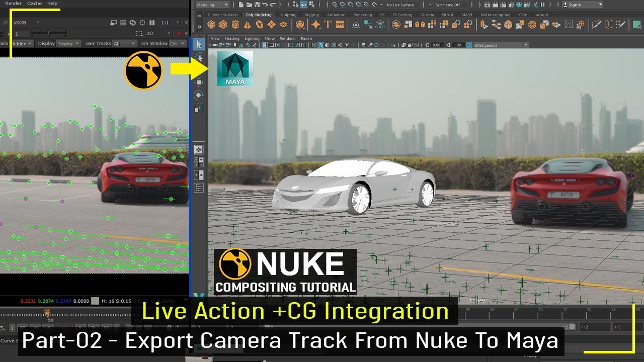The image size is (644, 362).
Task: Choose the Rotate tool in Maya's toolbox
Action: (x=199, y=95)
